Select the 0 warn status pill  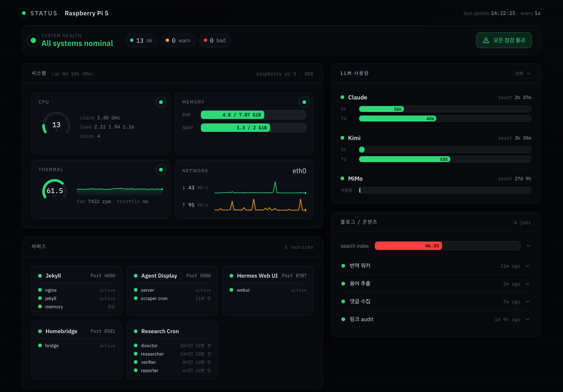click(178, 41)
